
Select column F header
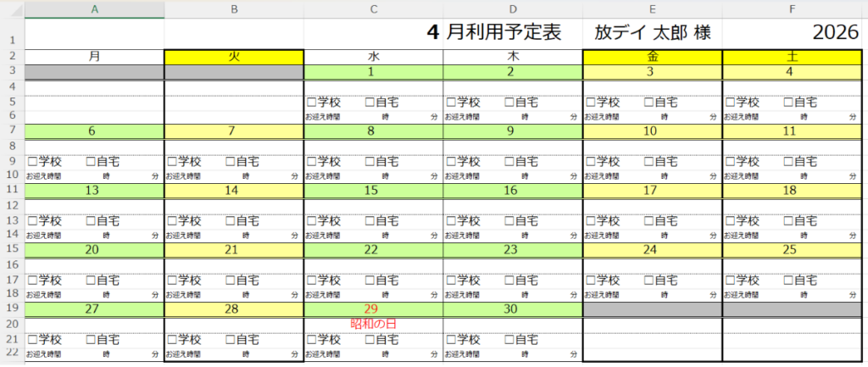point(793,8)
